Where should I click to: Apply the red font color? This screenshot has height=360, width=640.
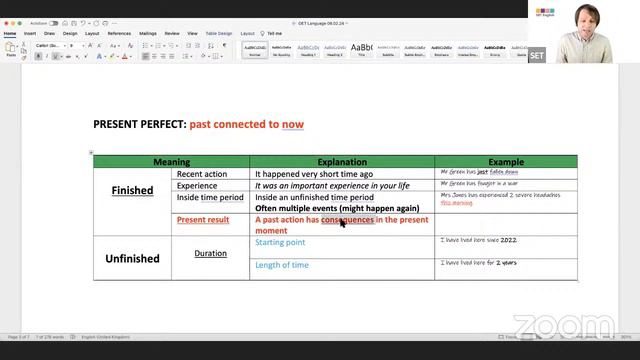[125, 56]
